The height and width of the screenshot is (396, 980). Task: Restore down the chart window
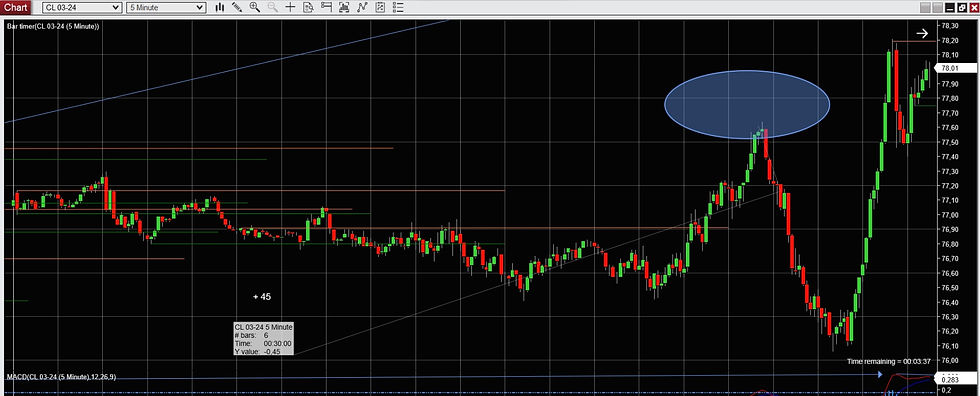click(962, 7)
